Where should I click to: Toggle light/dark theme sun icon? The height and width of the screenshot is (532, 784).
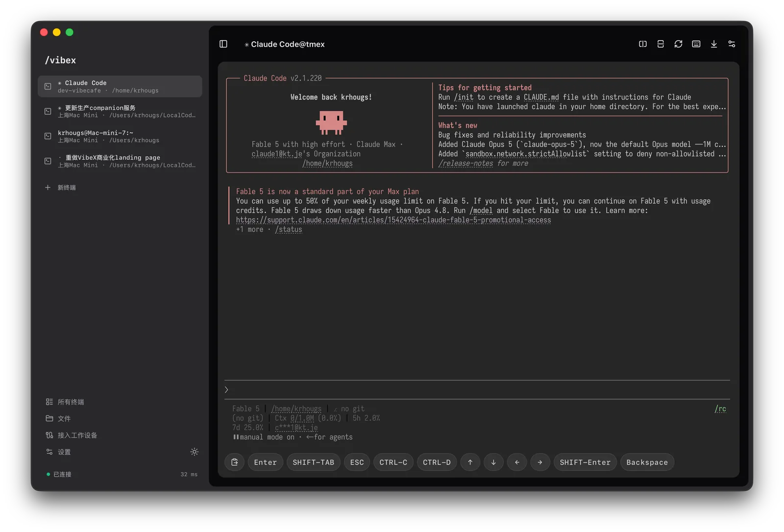(195, 452)
